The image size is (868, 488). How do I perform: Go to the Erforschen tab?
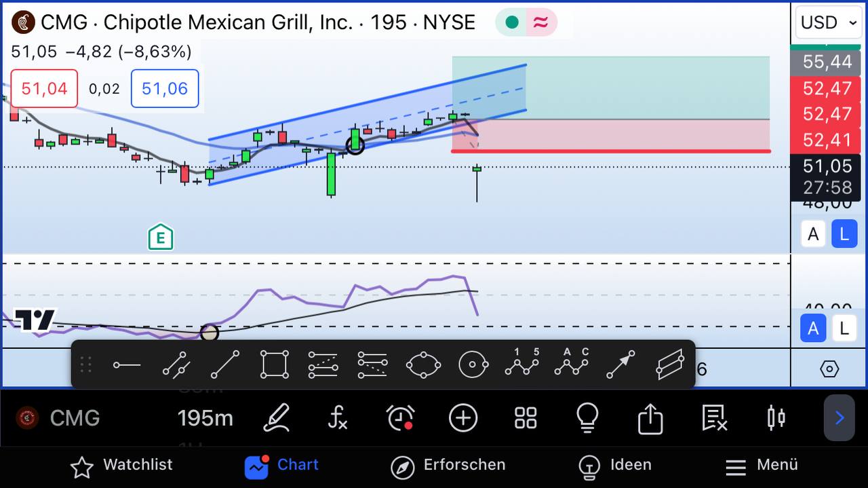click(448, 466)
